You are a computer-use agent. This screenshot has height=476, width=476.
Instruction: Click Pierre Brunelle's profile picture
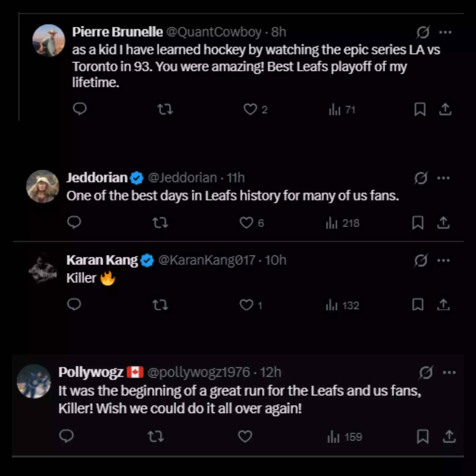(x=49, y=40)
